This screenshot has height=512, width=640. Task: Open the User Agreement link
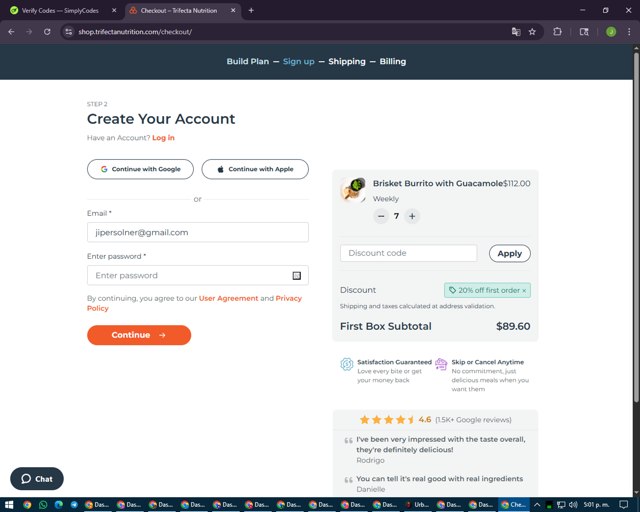click(229, 298)
